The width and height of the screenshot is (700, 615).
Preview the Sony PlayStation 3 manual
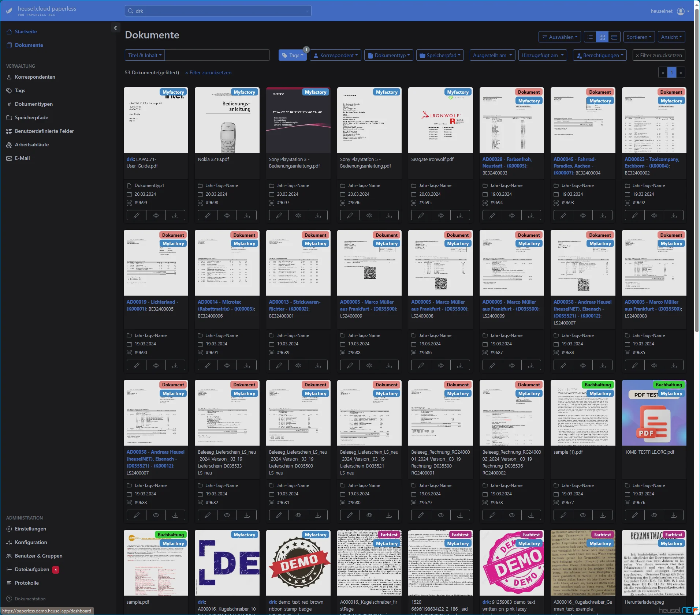coord(298,215)
